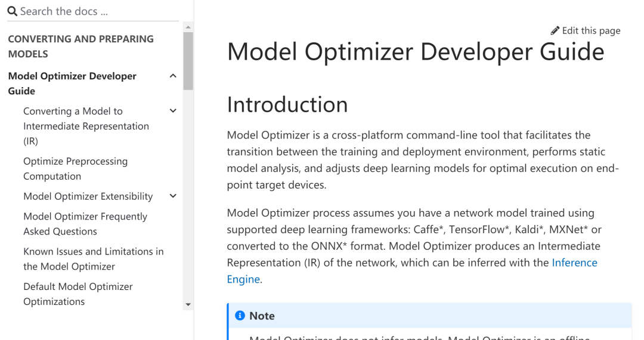The height and width of the screenshot is (340, 644).
Task: Click the search magnifier icon
Action: [x=13, y=11]
